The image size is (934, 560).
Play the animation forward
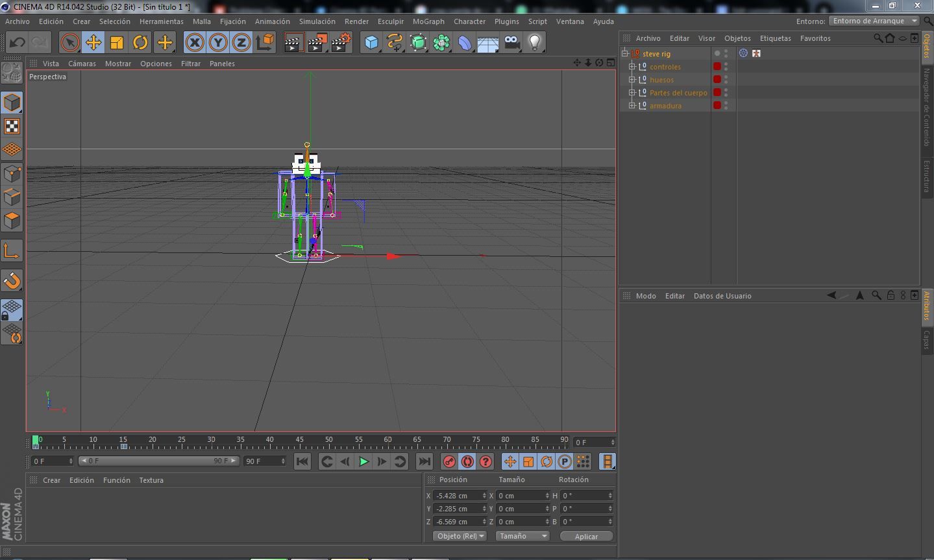click(363, 461)
